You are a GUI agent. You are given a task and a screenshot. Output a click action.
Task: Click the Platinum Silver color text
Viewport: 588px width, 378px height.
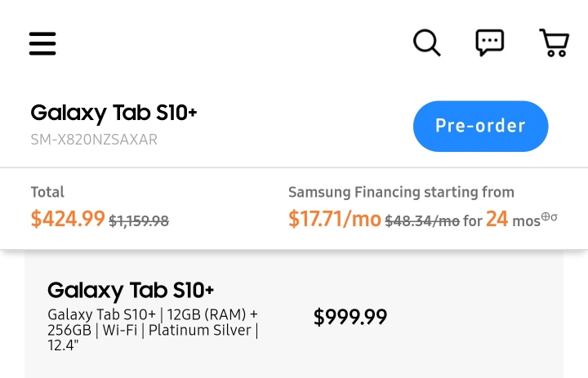pyautogui.click(x=199, y=330)
